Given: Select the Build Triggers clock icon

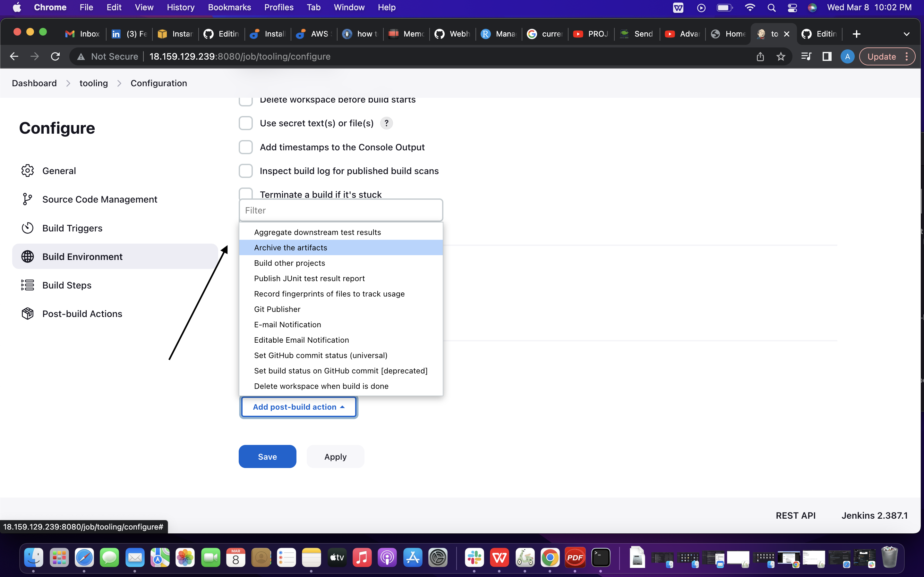Looking at the screenshot, I should (28, 228).
